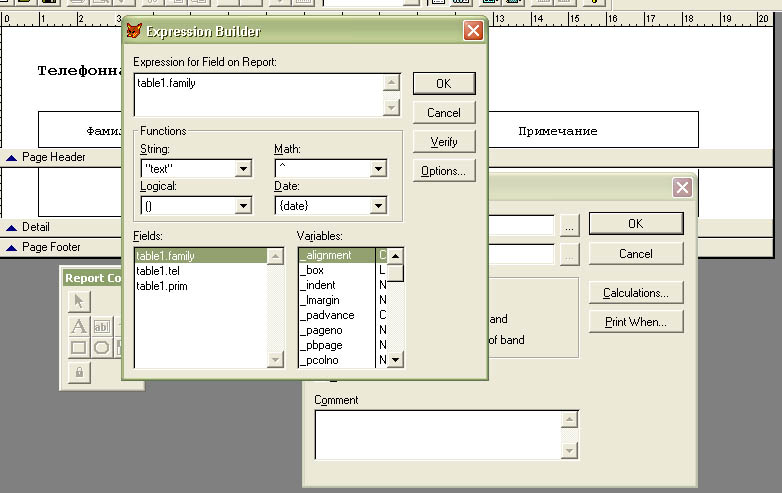Close the Expression Builder dialog
Viewport: 782px width, 493px height.
click(473, 31)
